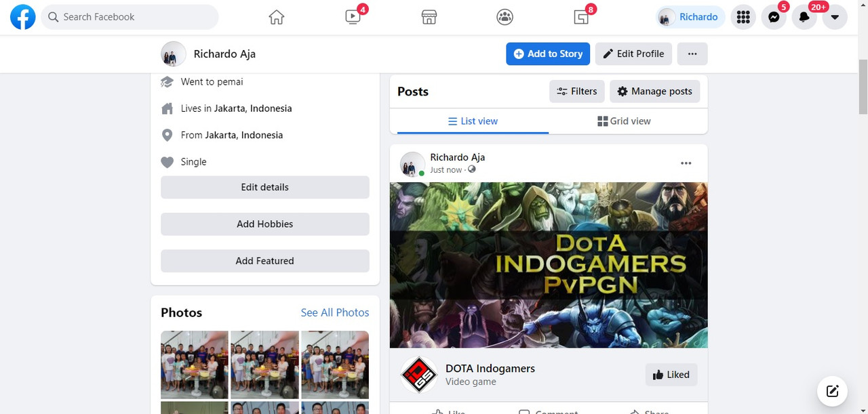
Task: Click the Edit details button
Action: tap(265, 187)
